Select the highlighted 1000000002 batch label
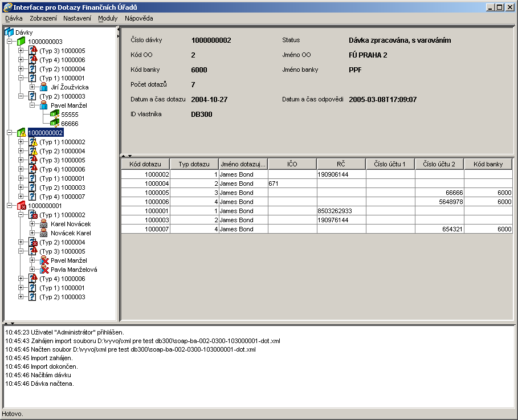This screenshot has height=420, width=518. pyautogui.click(x=46, y=133)
